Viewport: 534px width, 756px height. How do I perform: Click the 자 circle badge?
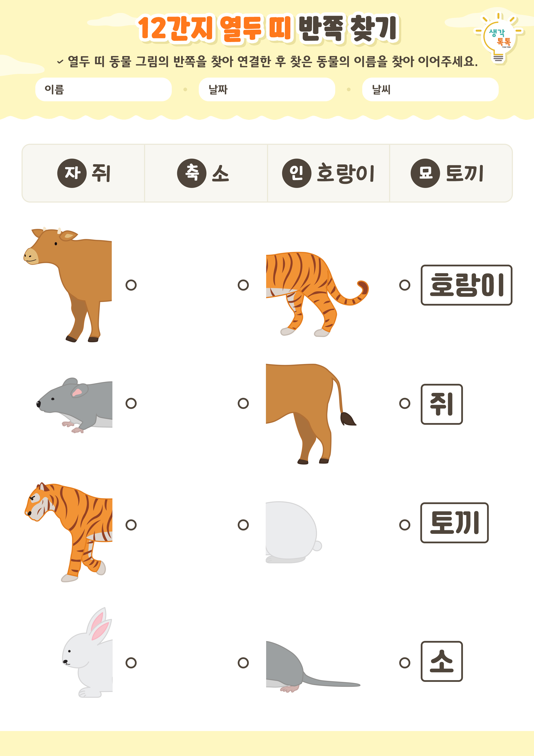(x=72, y=173)
